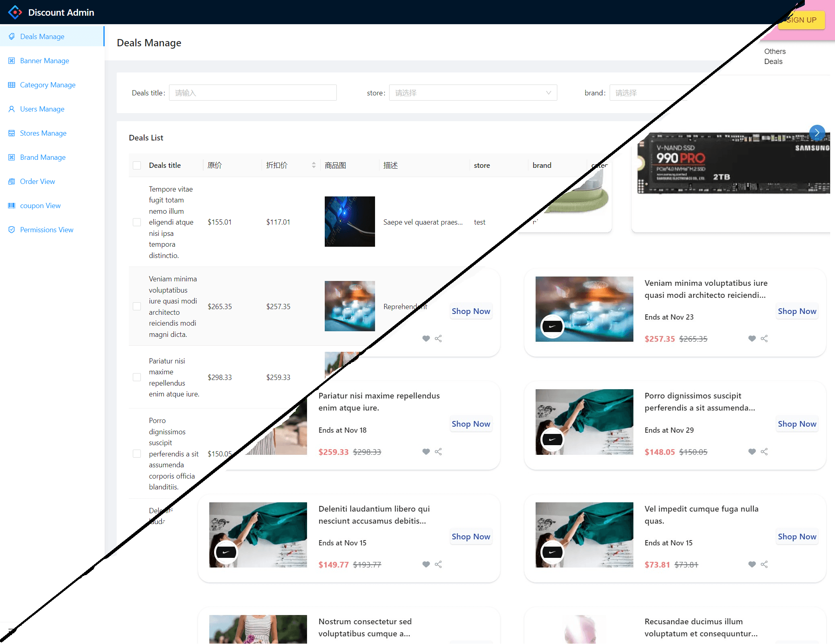835x644 pixels.
Task: Click the carousel next arrow button
Action: [x=817, y=132]
